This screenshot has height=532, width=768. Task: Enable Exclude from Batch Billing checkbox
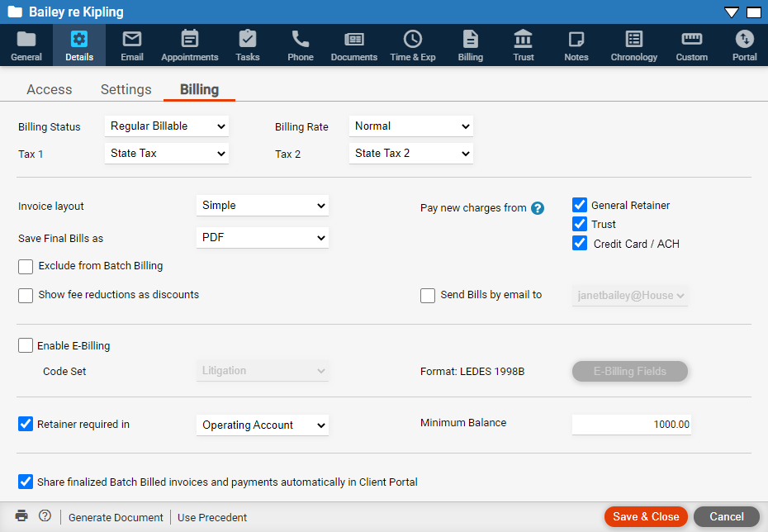[x=26, y=267]
